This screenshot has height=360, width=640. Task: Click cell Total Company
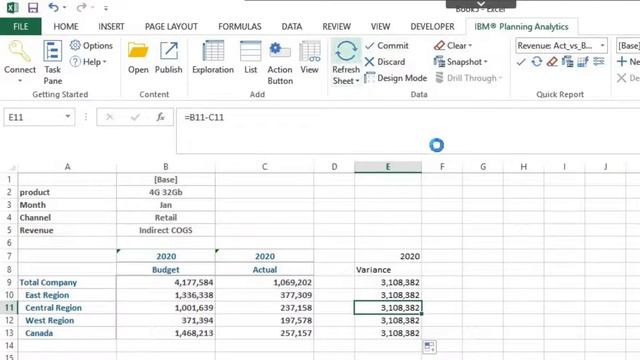(67, 282)
